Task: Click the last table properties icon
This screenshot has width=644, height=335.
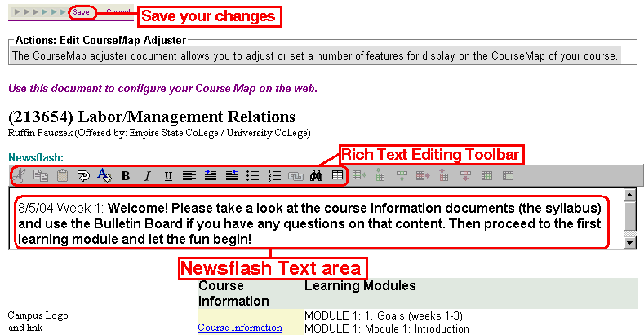Action: [x=508, y=176]
